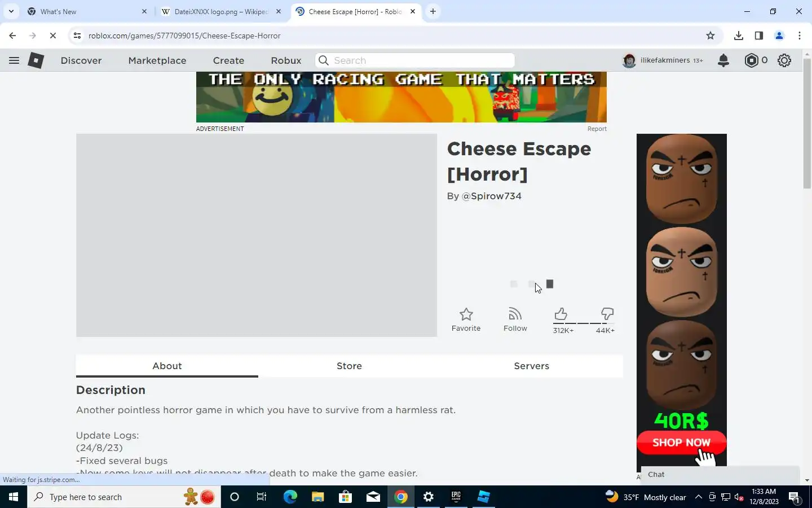Select the About tab
The width and height of the screenshot is (812, 508).
pos(167,366)
